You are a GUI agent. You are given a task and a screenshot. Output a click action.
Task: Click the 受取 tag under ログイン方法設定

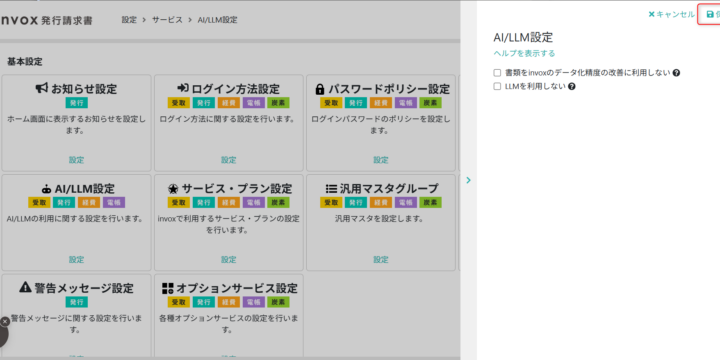pyautogui.click(x=179, y=103)
